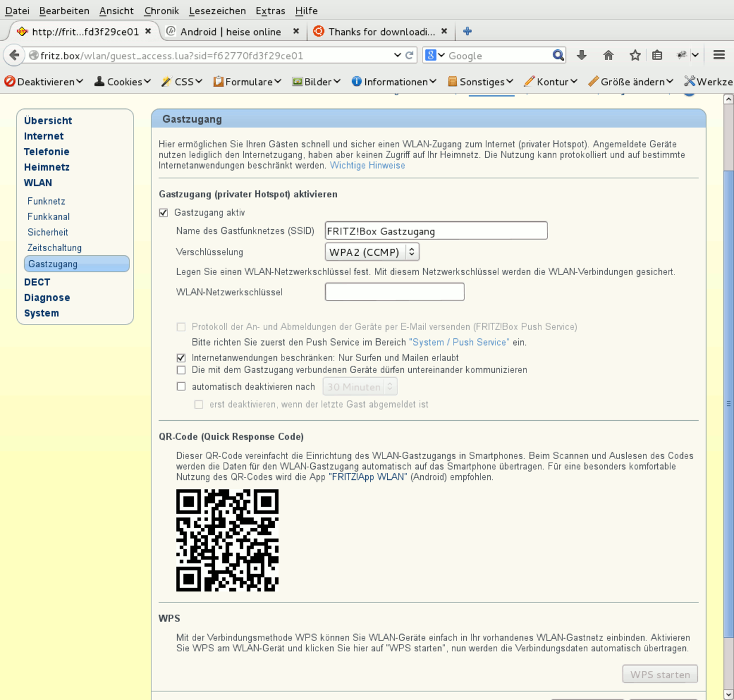Open the Informationen toolbar menu

coord(394,81)
